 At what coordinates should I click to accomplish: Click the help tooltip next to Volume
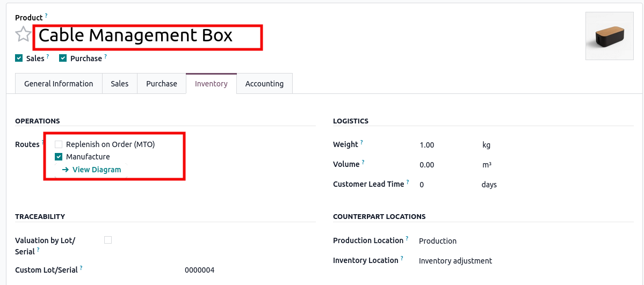363,163
